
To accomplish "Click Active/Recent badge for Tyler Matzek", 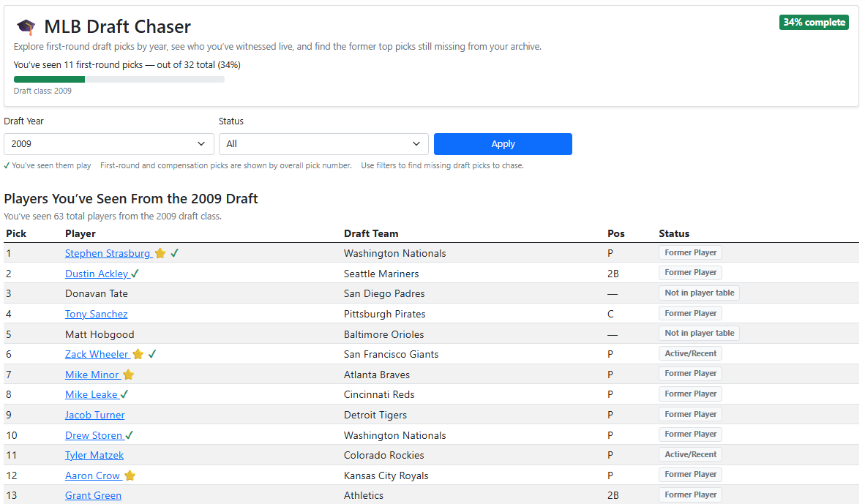I will point(690,454).
